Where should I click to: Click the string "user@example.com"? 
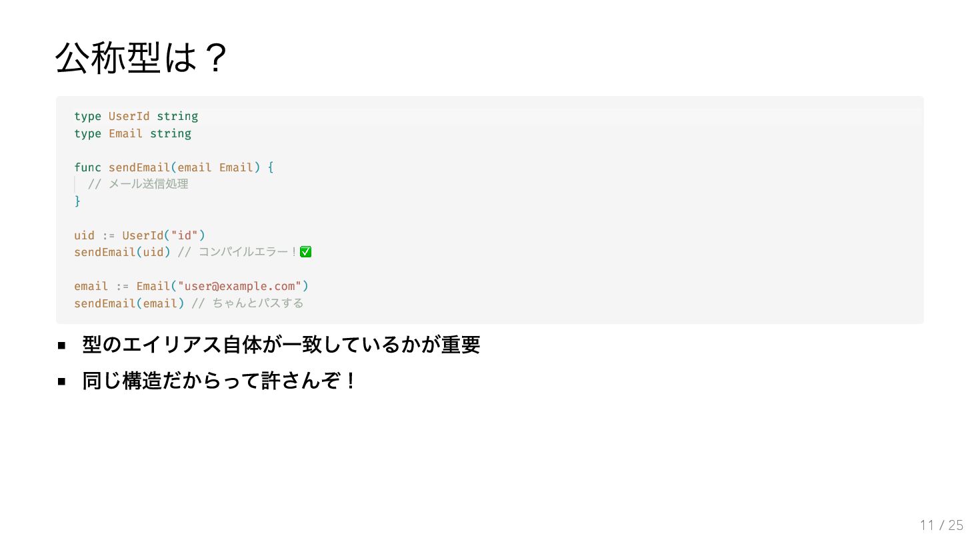(x=239, y=286)
